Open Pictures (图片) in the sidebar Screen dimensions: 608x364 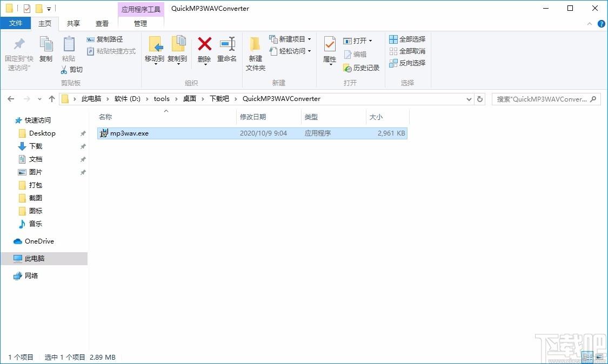point(36,172)
